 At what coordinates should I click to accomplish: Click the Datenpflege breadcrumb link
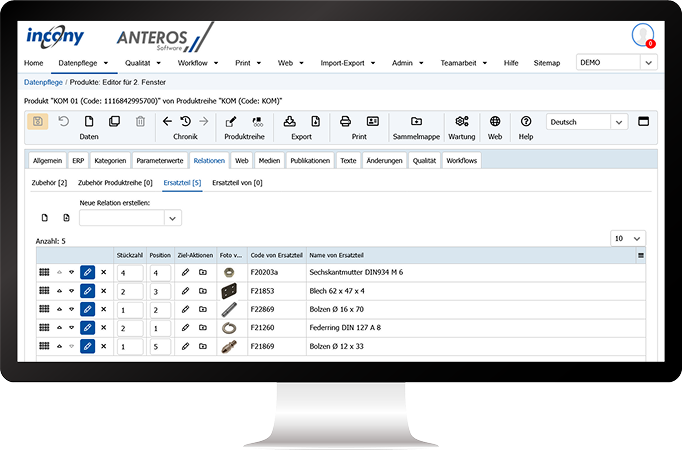(x=43, y=82)
